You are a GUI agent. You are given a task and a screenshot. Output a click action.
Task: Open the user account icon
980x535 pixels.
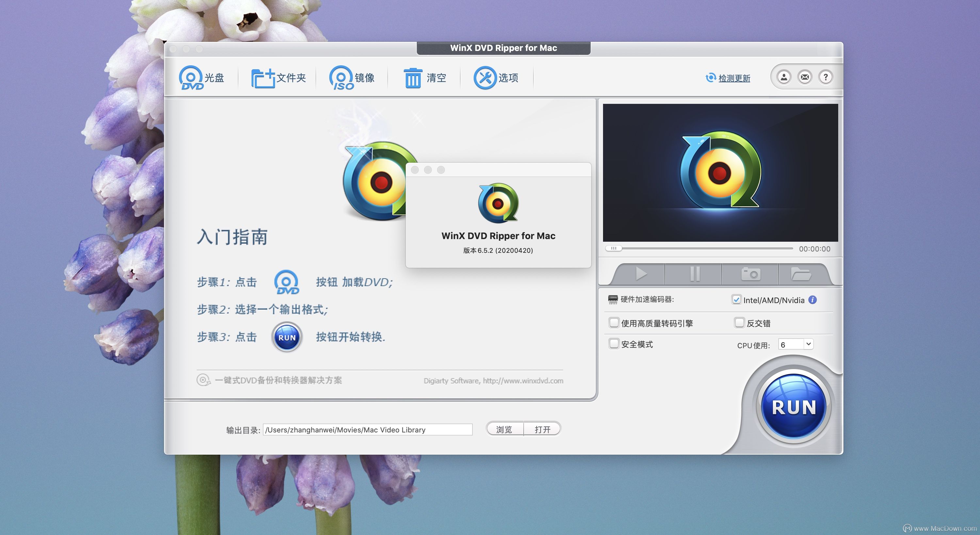[x=784, y=77]
